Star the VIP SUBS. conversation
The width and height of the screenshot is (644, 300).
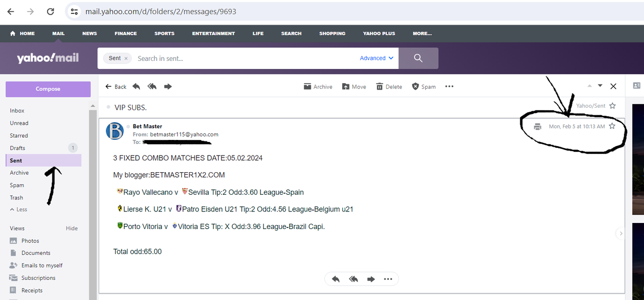612,106
